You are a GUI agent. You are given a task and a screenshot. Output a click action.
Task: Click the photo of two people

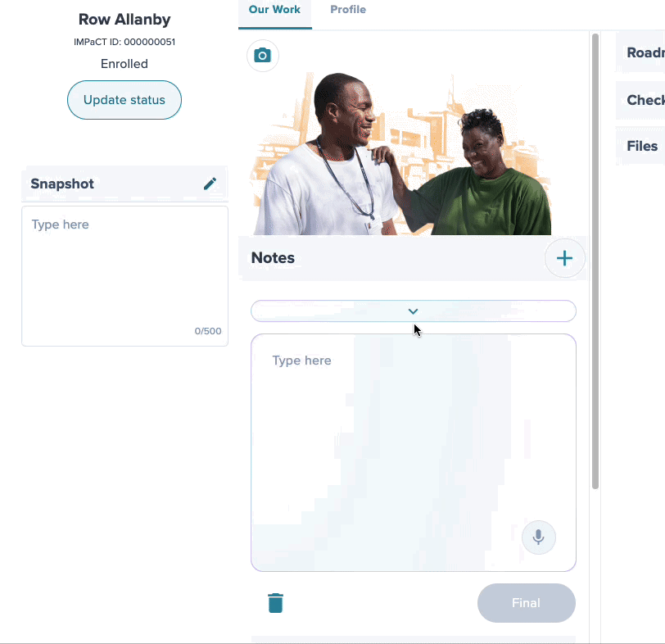[400, 153]
